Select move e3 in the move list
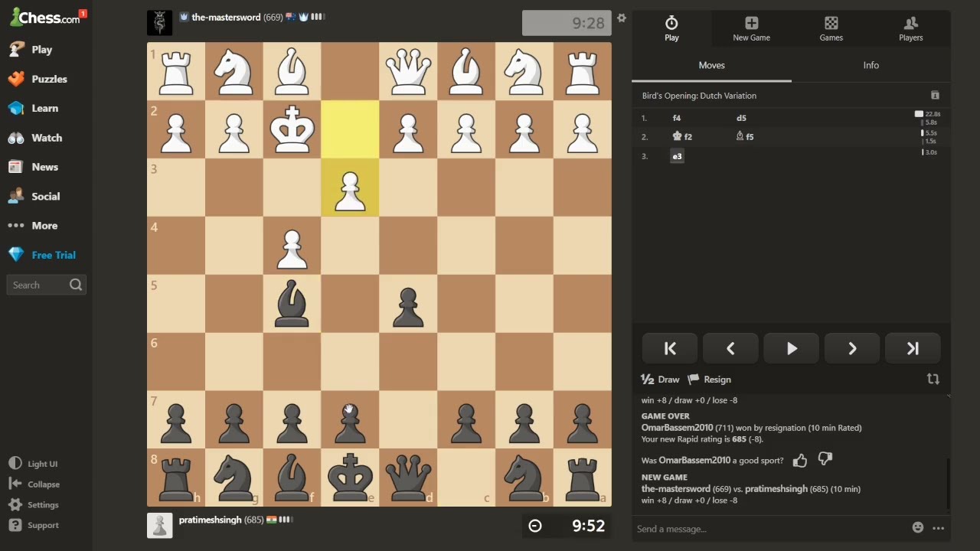This screenshot has width=980, height=551. pos(677,156)
